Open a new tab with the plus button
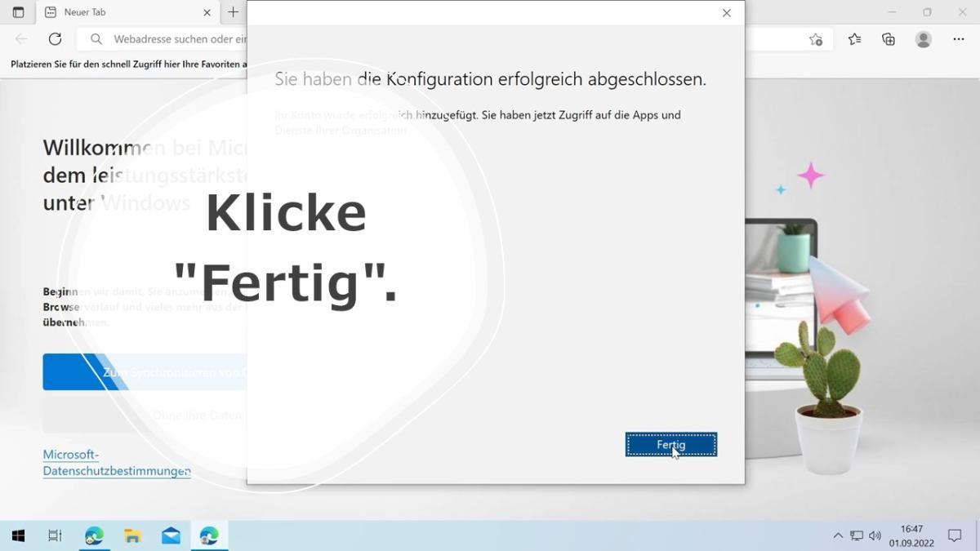The image size is (980, 551). click(x=234, y=12)
